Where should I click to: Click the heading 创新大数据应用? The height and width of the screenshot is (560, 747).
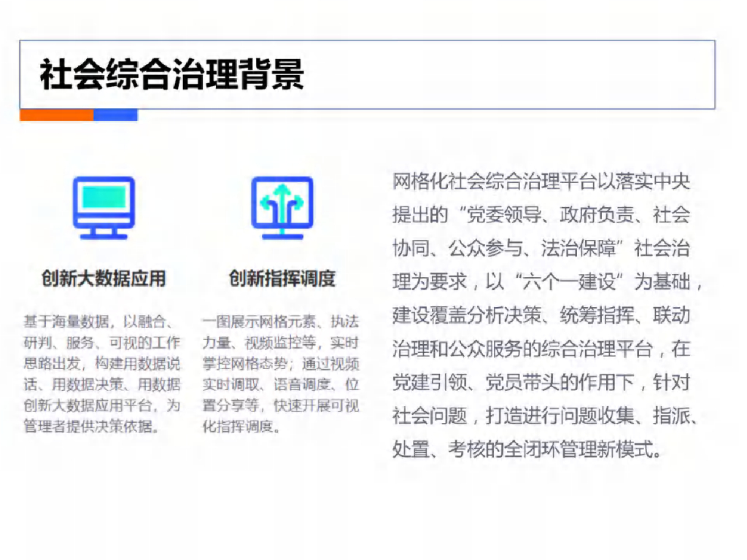pos(104,279)
